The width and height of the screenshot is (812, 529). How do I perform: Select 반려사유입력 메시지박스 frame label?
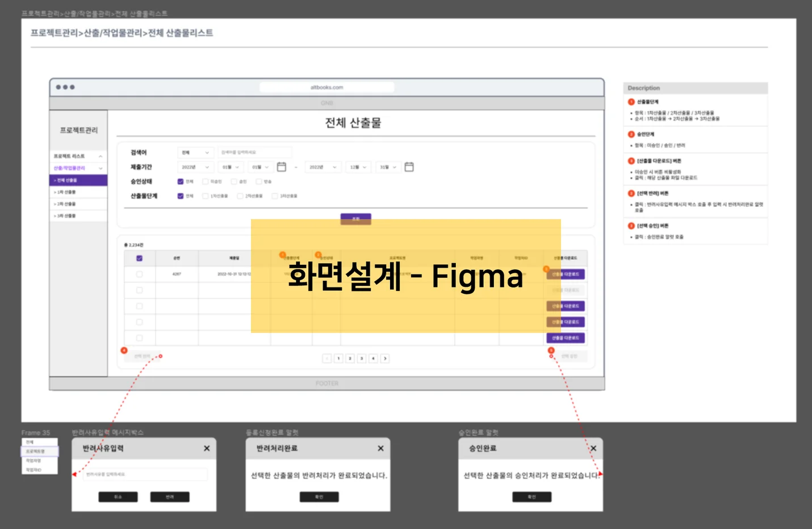click(x=108, y=433)
